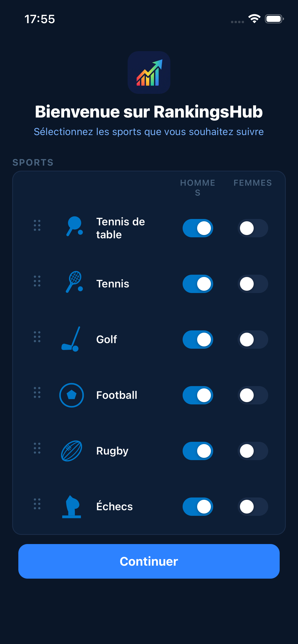Enable the Femmes toggle for Golf
Screen dimensions: 298x644
coord(253,340)
